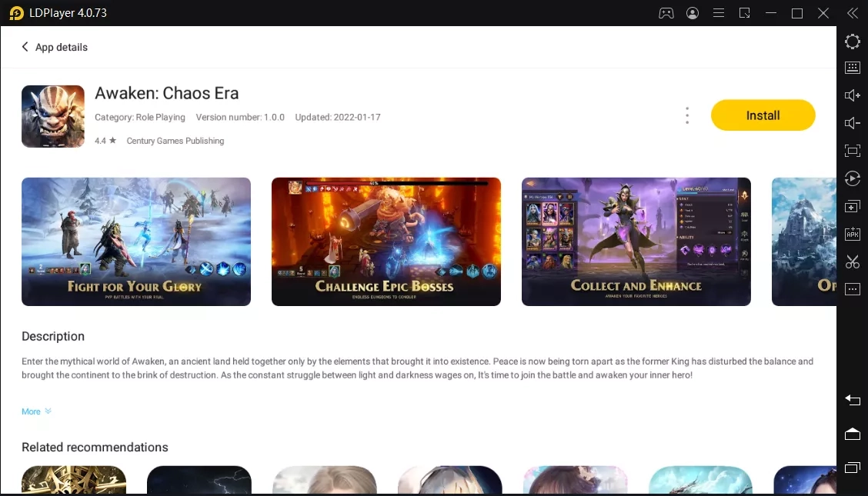
Task: Open the emulator settings gear
Action: tap(853, 42)
